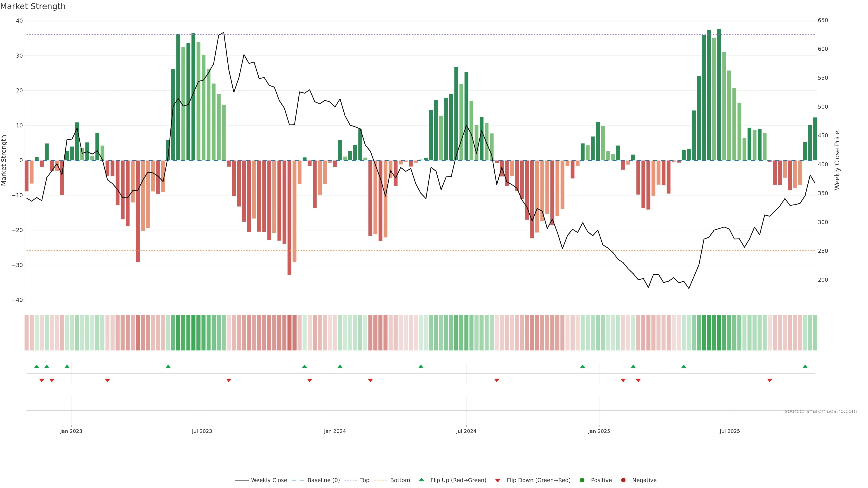Click the Flip Up green triangle legend icon
The height and width of the screenshot is (488, 868).
point(421,480)
